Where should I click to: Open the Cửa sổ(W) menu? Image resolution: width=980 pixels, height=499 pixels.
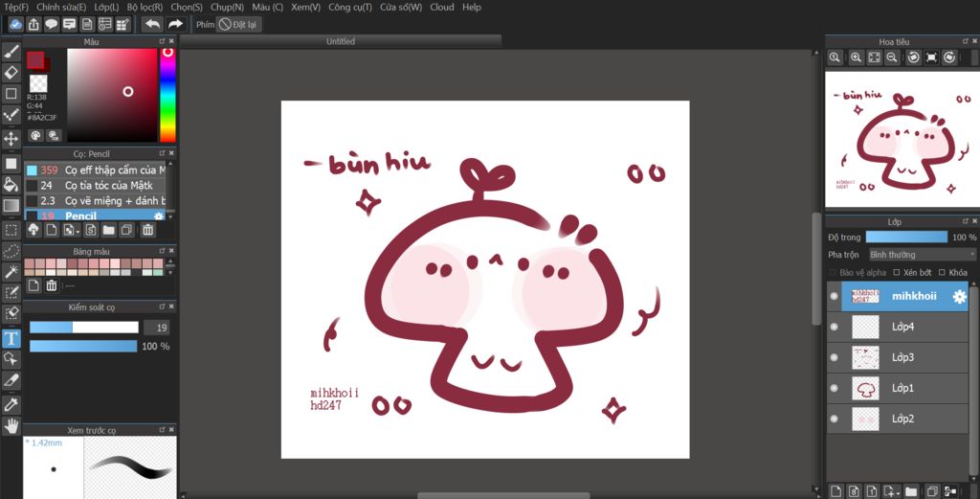401,7
